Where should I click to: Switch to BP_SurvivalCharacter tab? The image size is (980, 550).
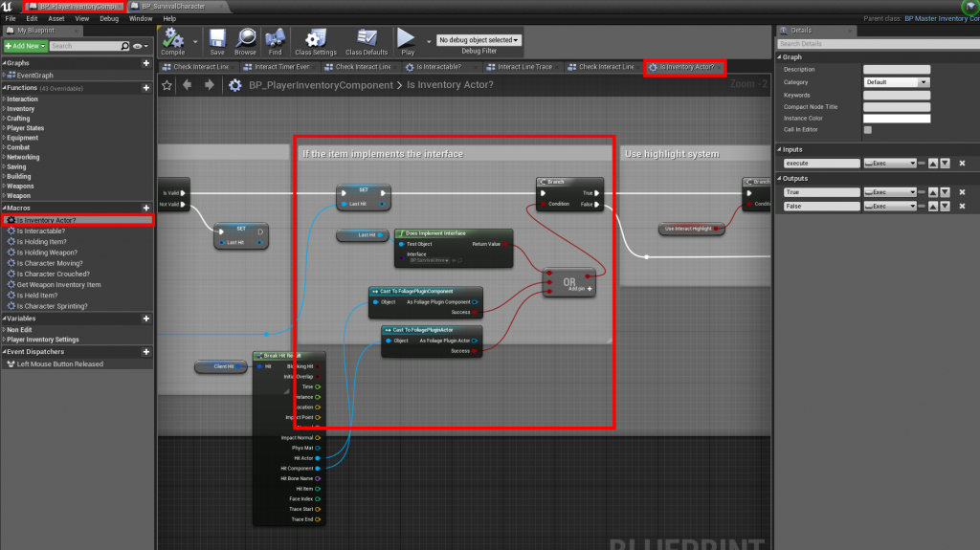173,7
